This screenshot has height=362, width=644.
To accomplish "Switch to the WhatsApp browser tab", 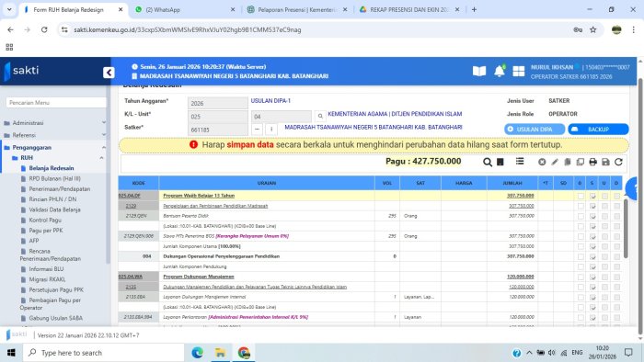I will pyautogui.click(x=185, y=9).
